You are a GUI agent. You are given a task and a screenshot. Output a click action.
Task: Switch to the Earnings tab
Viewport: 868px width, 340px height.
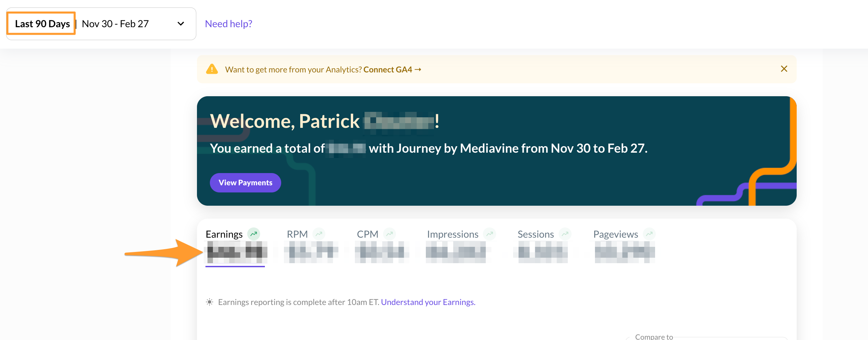click(224, 234)
